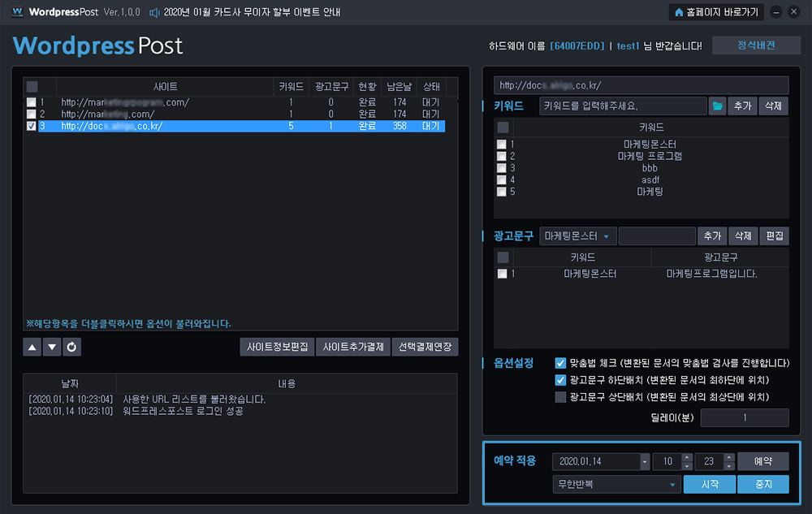Click 추가 to add a keyword
This screenshot has width=812, height=514.
[743, 106]
